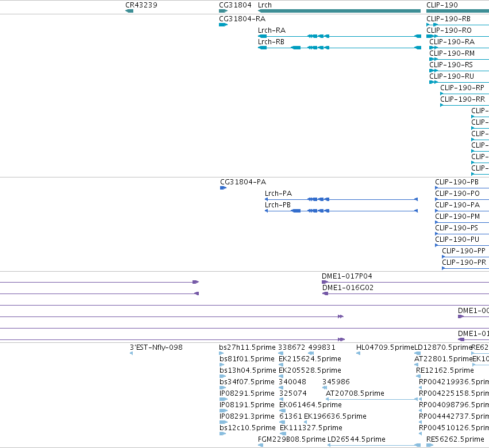The width and height of the screenshot is (489, 448).
Task: Select protein CLIP-190-PA
Action: (457, 205)
